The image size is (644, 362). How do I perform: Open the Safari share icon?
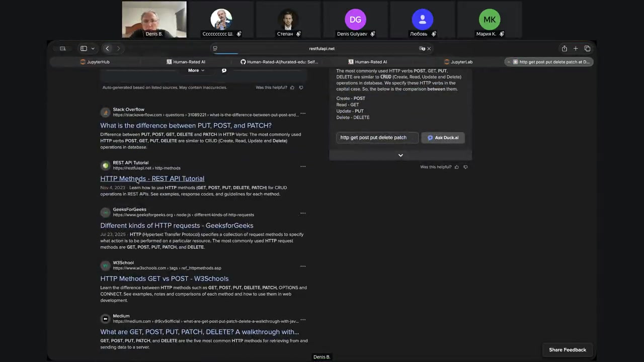[x=564, y=48]
